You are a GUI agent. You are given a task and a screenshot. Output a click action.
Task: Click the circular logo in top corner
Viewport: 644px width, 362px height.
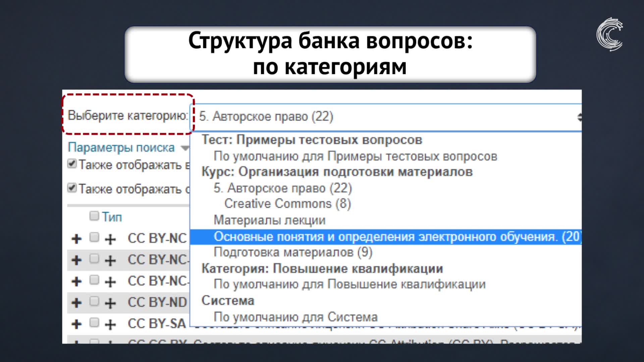(610, 34)
